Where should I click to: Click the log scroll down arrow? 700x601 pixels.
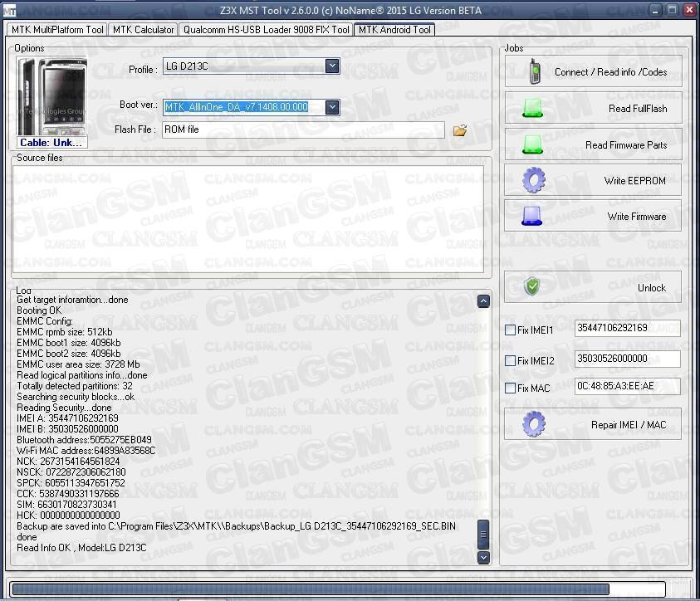pyautogui.click(x=483, y=557)
